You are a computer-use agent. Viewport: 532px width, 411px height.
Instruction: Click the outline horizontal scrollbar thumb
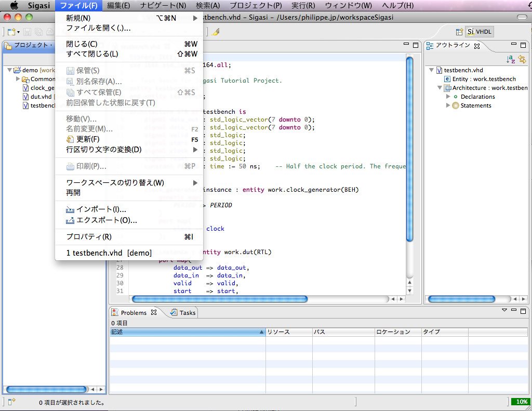[461, 299]
